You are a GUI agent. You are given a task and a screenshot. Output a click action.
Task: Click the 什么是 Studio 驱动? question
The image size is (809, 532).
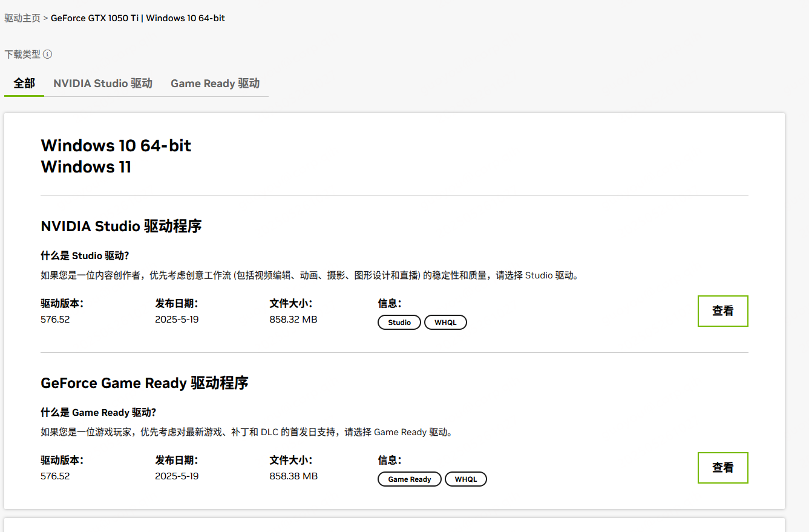click(85, 256)
